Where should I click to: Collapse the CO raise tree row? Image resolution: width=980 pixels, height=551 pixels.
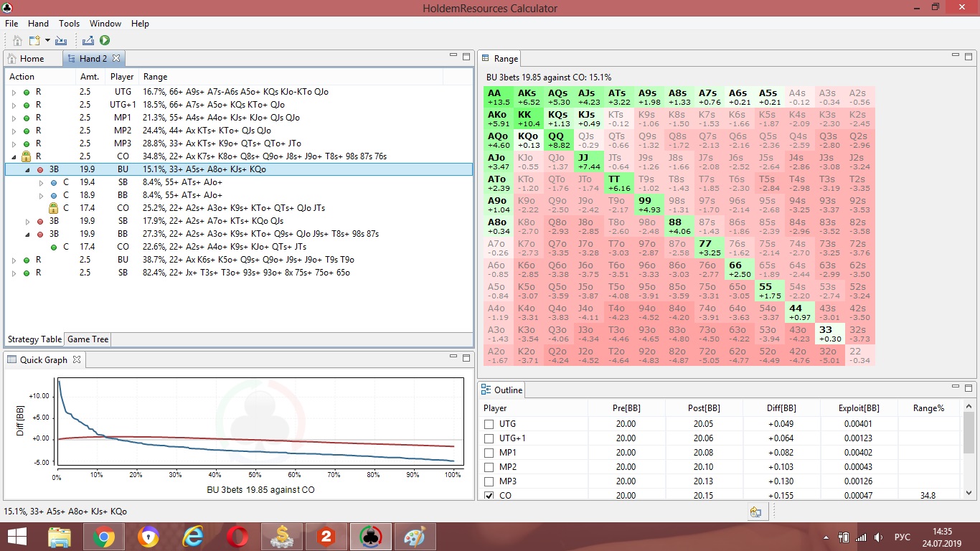click(x=13, y=156)
